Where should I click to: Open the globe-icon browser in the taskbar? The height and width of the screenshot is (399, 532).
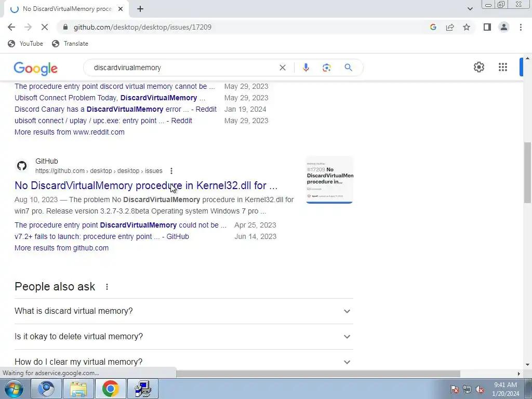point(46,389)
